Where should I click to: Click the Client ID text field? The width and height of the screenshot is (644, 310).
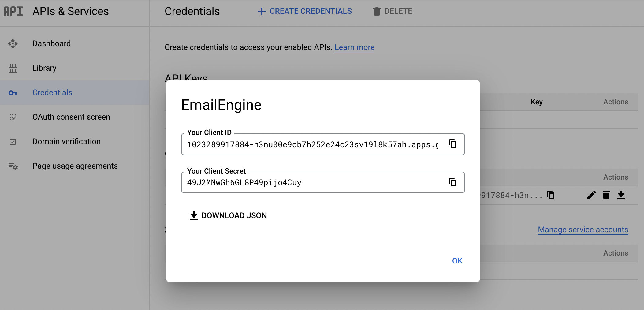click(323, 144)
